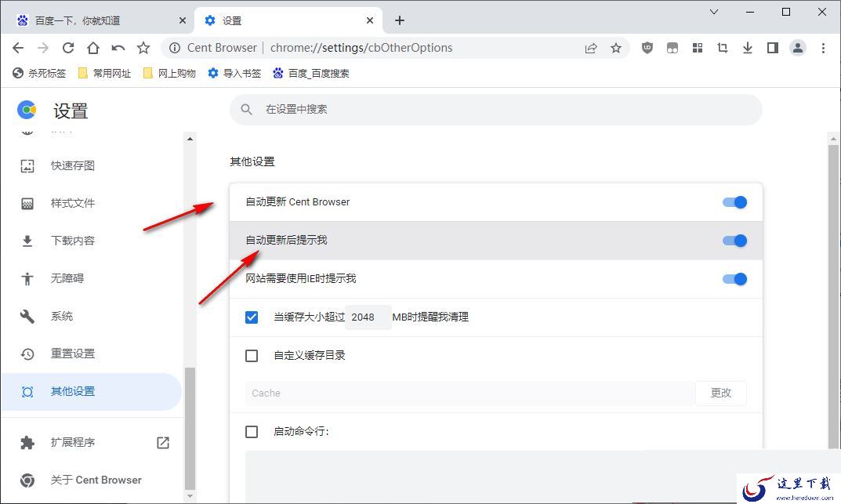
Task: Check the 自定义缓存目录 checkbox
Action: click(252, 356)
